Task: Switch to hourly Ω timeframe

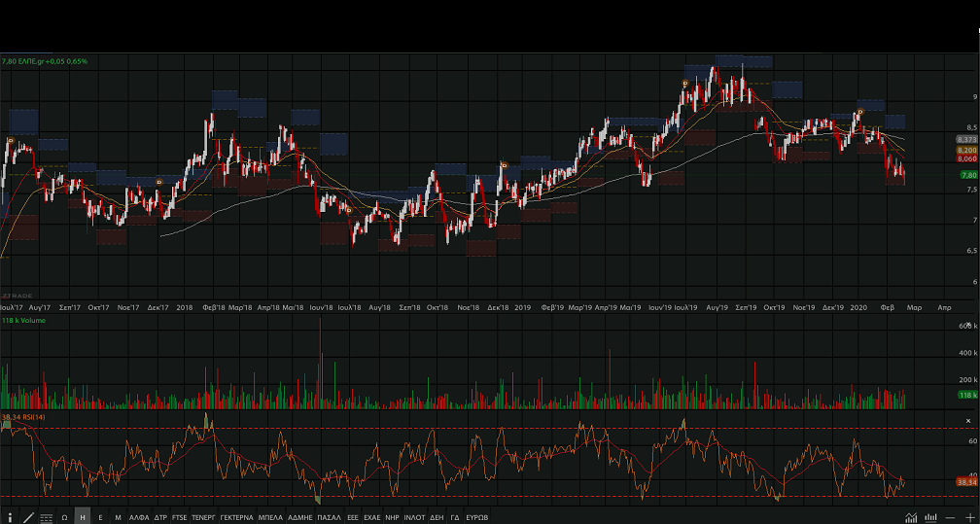Action: pos(64,517)
